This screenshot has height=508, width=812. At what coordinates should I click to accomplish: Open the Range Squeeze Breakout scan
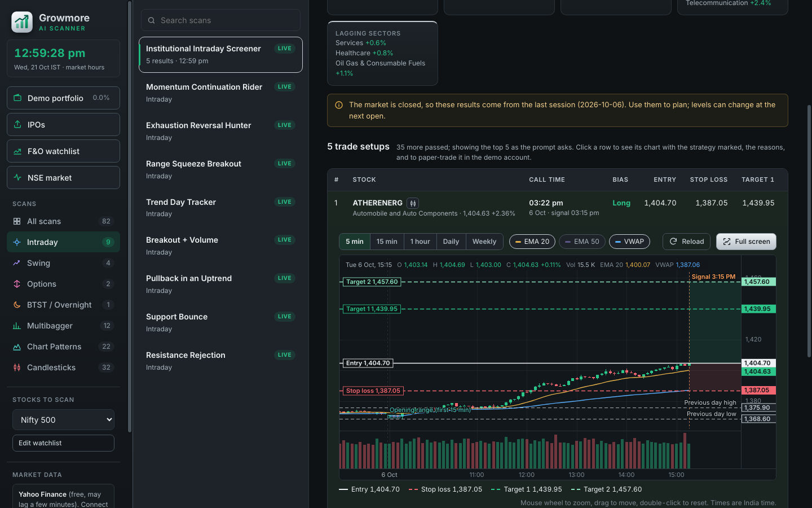[x=220, y=170]
